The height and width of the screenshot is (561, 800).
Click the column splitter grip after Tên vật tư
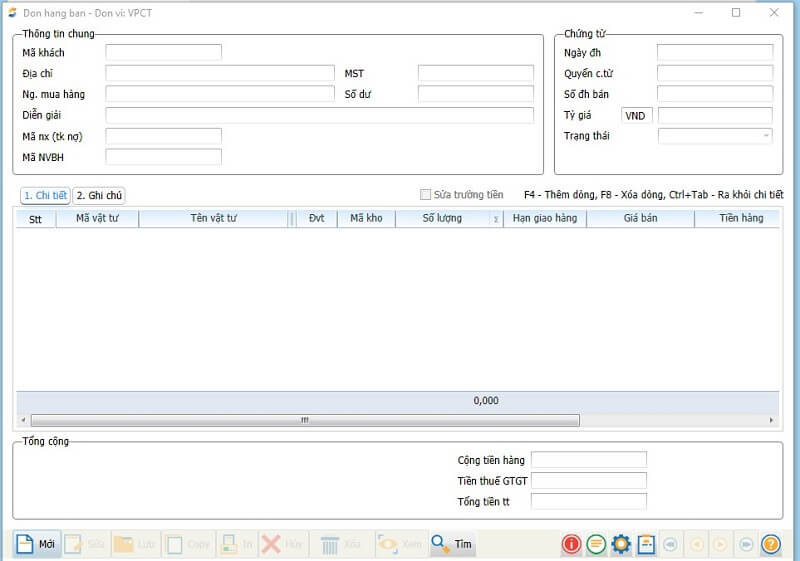point(292,219)
